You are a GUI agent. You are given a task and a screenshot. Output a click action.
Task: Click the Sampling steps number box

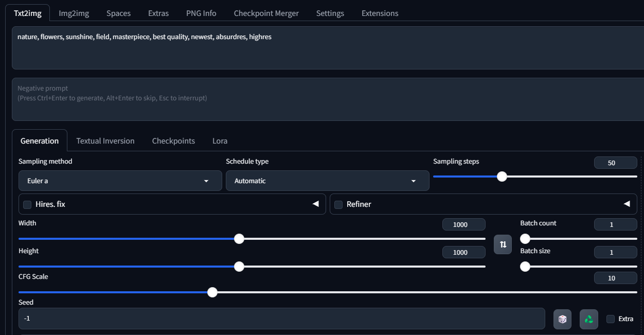pyautogui.click(x=616, y=163)
